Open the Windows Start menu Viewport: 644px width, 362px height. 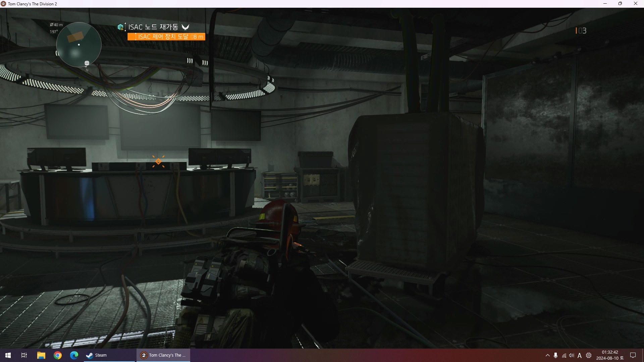coord(8,355)
